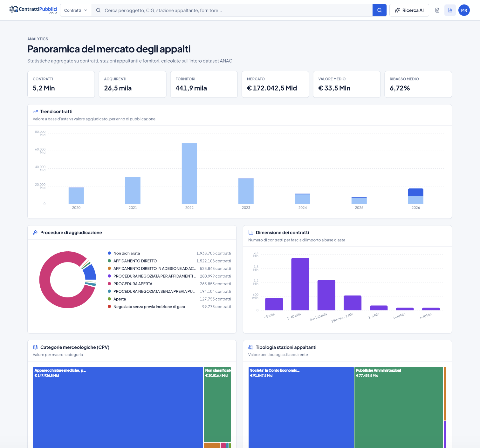Open the document icon in header

437,10
